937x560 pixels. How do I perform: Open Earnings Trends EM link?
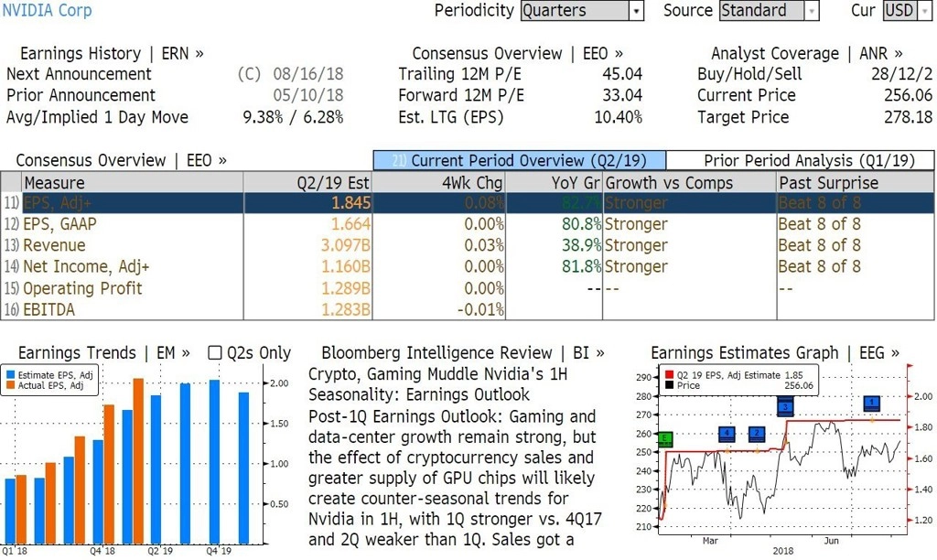[x=104, y=353]
